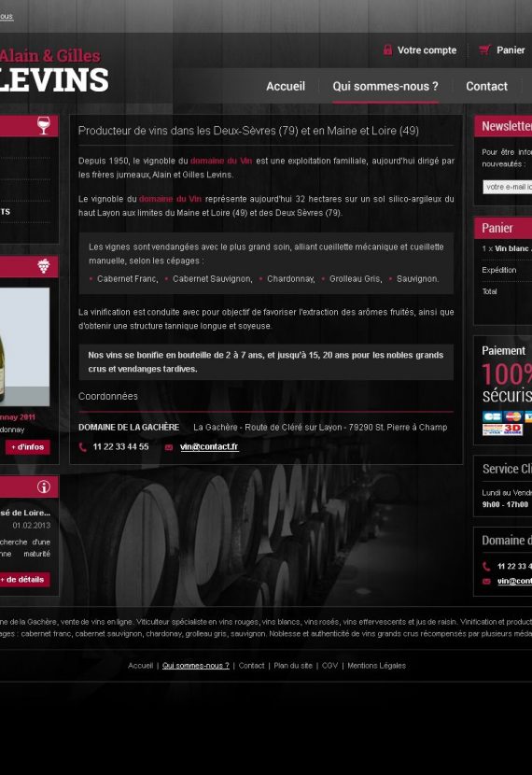Click the info circle icon in sidebar

pos(44,486)
